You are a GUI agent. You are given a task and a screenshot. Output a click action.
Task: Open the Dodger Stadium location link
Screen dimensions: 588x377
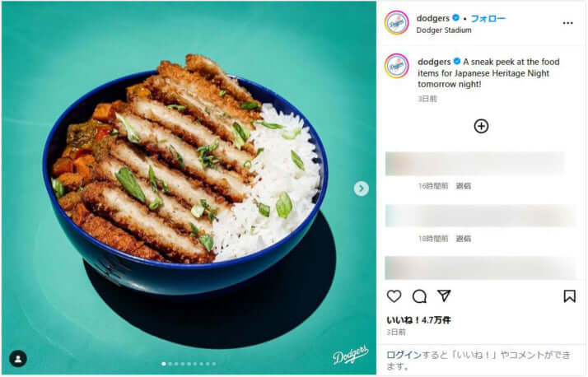pyautogui.click(x=444, y=30)
